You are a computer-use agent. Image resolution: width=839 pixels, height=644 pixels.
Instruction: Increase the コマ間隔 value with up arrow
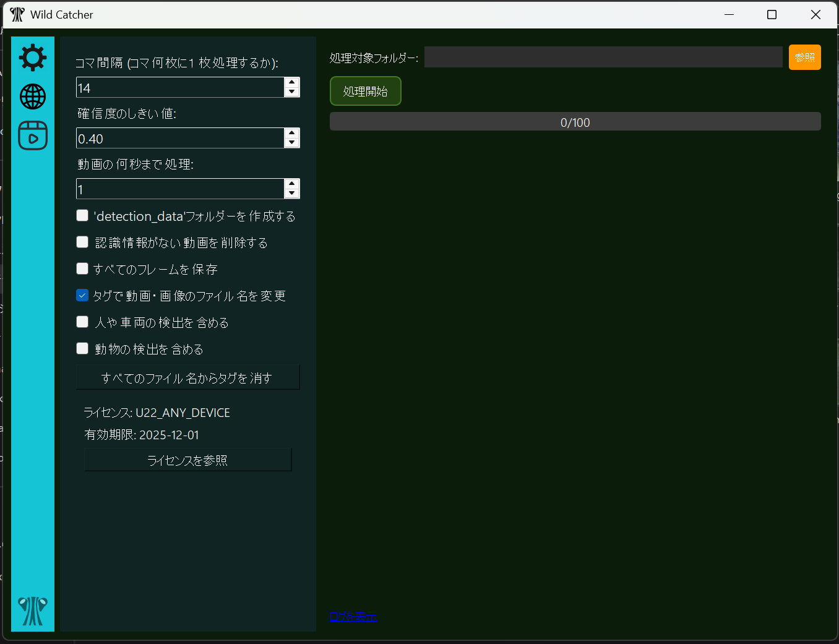click(x=292, y=82)
